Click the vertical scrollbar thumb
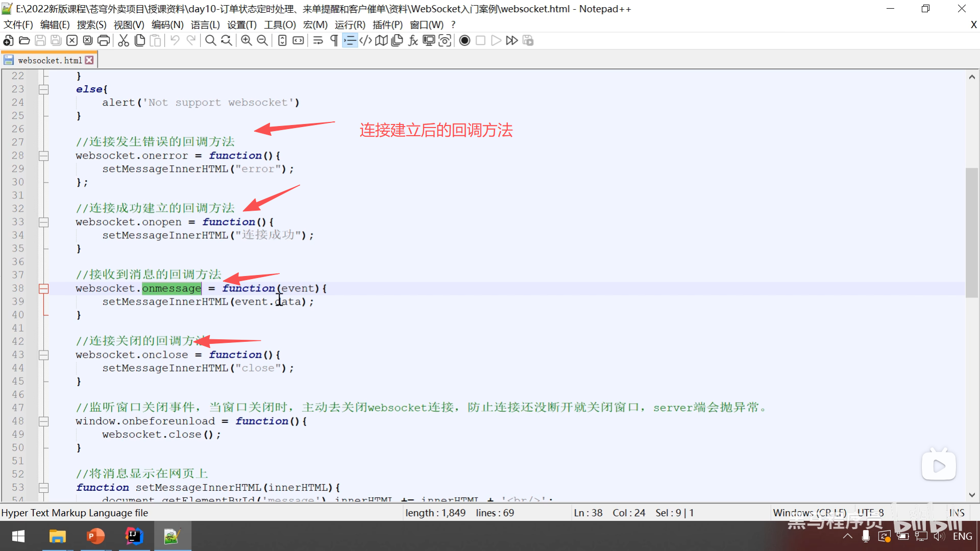 971,232
